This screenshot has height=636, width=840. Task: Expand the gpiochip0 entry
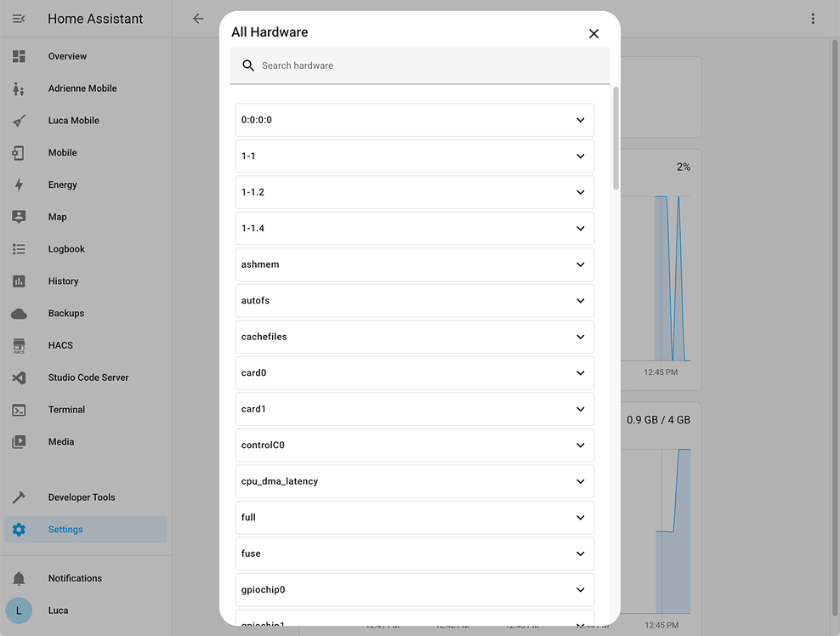[x=414, y=589]
